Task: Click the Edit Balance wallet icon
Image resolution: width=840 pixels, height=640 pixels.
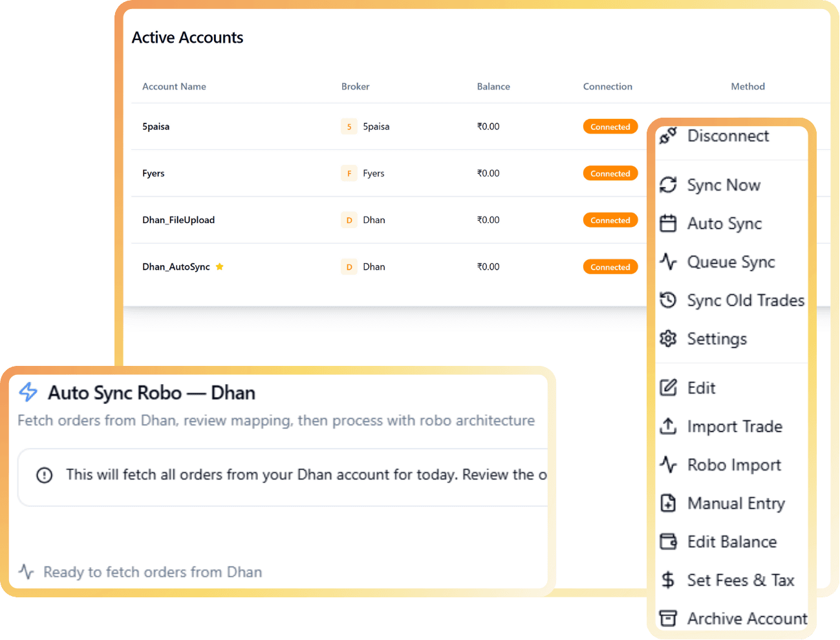Action: click(668, 542)
